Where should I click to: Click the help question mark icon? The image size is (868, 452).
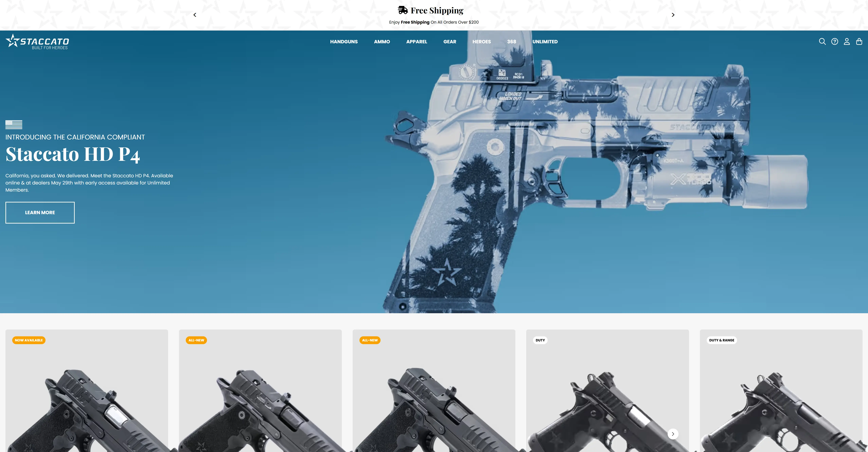pos(835,41)
